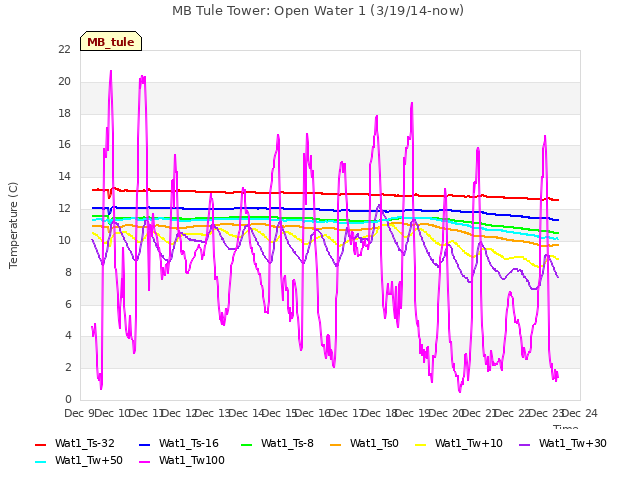Click the Dec 24 x-axis tick label

[x=580, y=413]
